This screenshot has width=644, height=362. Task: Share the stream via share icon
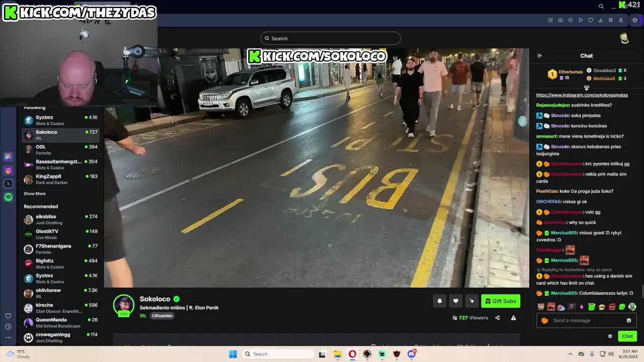pyautogui.click(x=498, y=318)
